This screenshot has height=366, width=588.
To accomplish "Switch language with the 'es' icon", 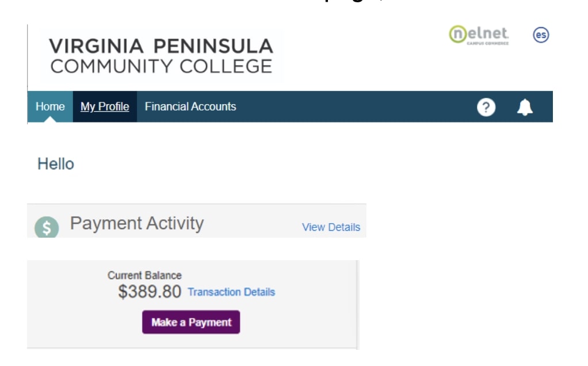I will (541, 35).
